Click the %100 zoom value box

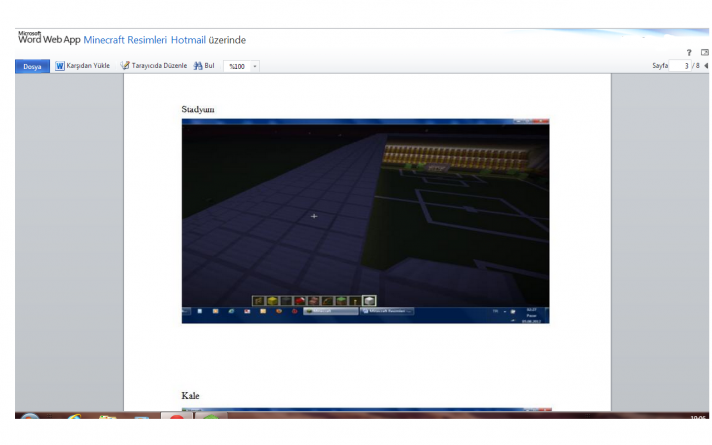pos(237,66)
